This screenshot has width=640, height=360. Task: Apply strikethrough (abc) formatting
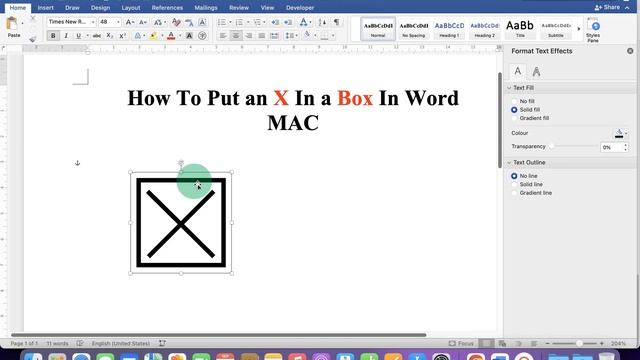(97, 36)
